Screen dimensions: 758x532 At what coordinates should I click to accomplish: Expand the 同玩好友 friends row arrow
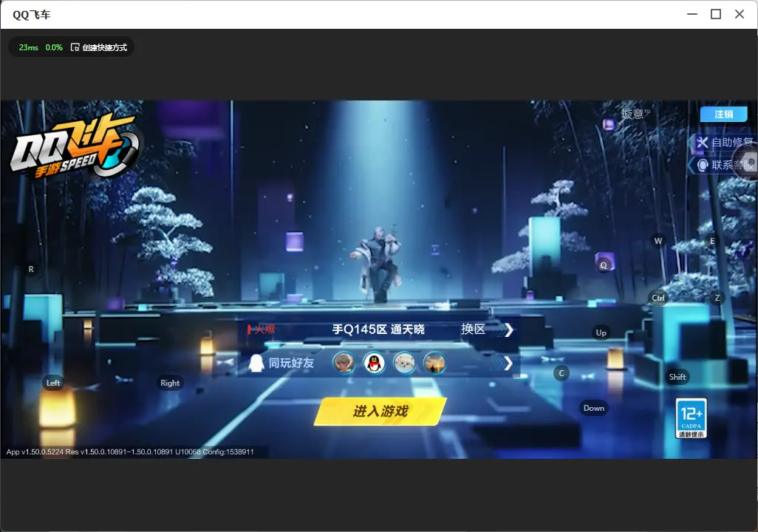pyautogui.click(x=508, y=364)
